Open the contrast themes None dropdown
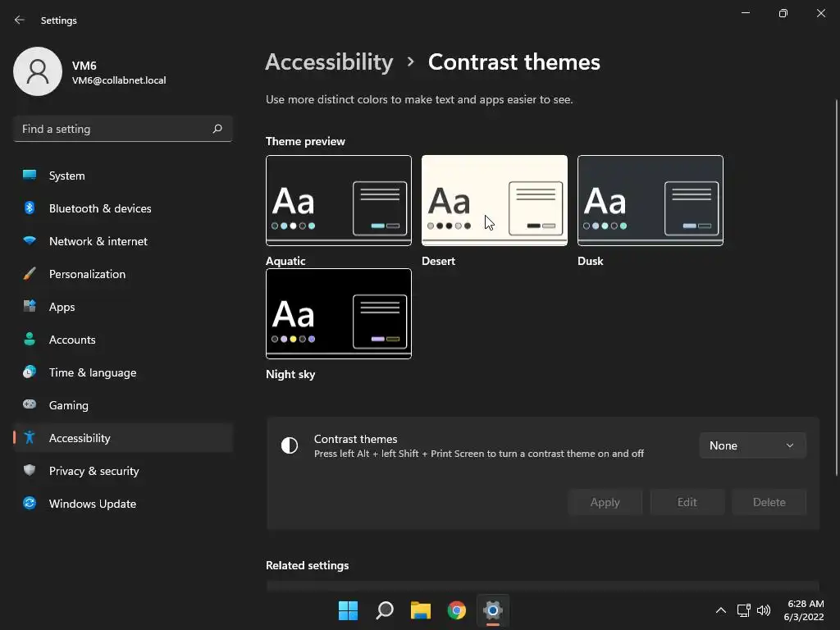The image size is (840, 630). coord(752,445)
